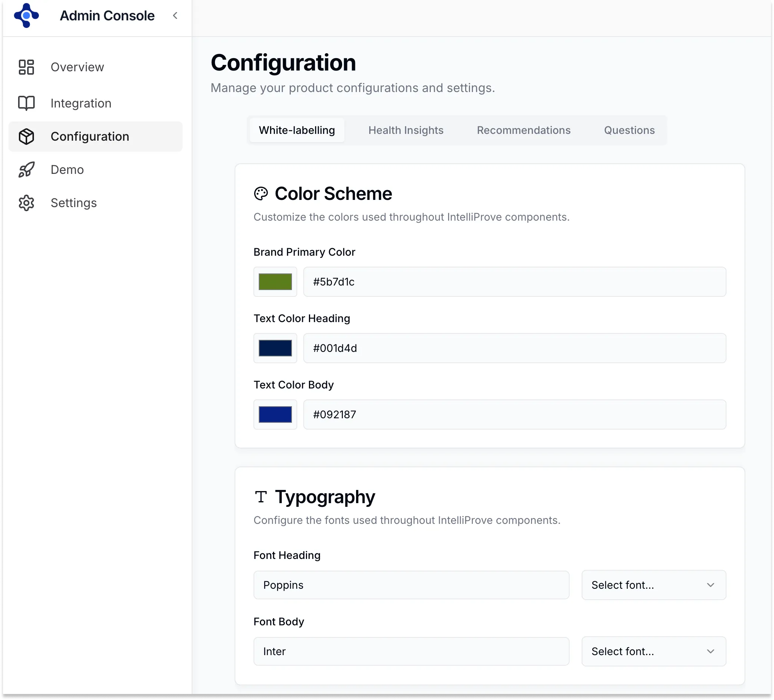Open the Brand Primary Color green swatch
This screenshot has height=700, width=774.
coord(275,282)
